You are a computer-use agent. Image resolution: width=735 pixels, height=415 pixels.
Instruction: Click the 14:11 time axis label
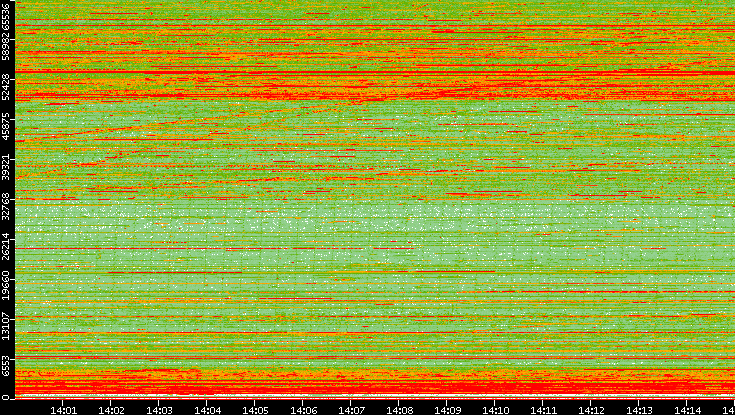(x=544, y=408)
